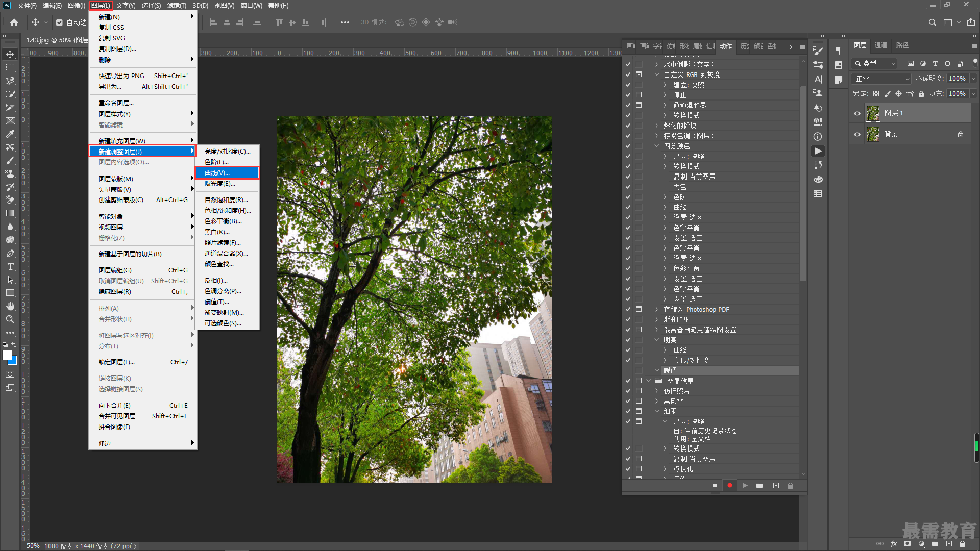Open the 文件(F) menu

[27, 6]
